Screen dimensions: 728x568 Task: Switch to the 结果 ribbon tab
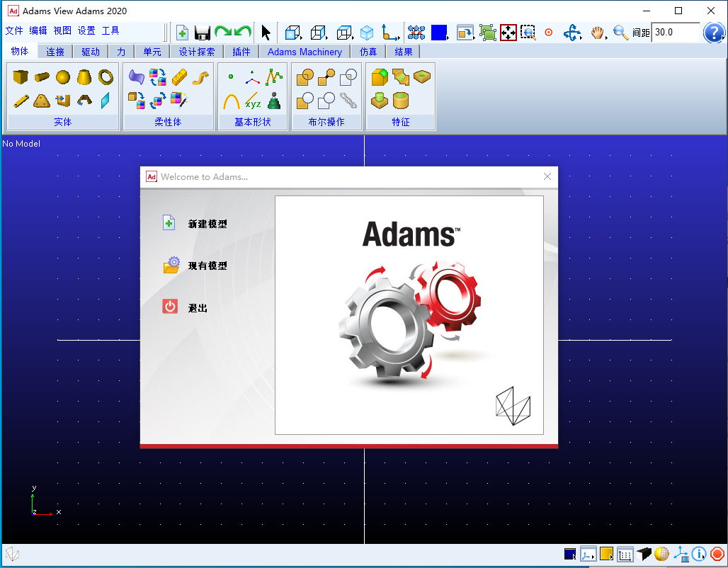click(404, 52)
